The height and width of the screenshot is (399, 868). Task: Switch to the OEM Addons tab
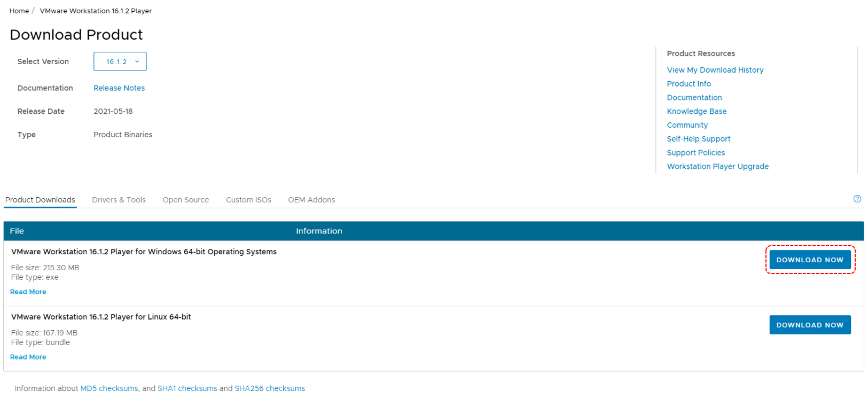[311, 200]
